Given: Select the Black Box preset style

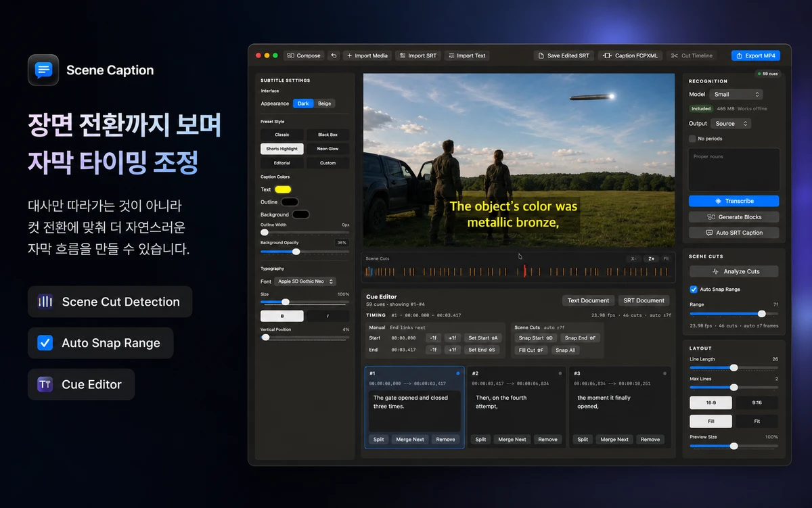Looking at the screenshot, I should [x=328, y=135].
